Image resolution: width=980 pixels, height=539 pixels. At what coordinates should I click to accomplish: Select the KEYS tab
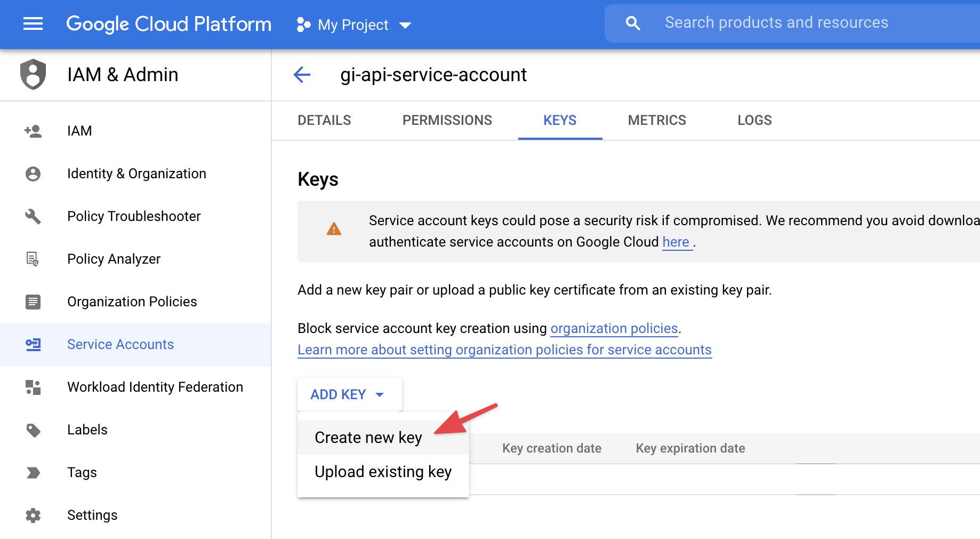click(560, 120)
